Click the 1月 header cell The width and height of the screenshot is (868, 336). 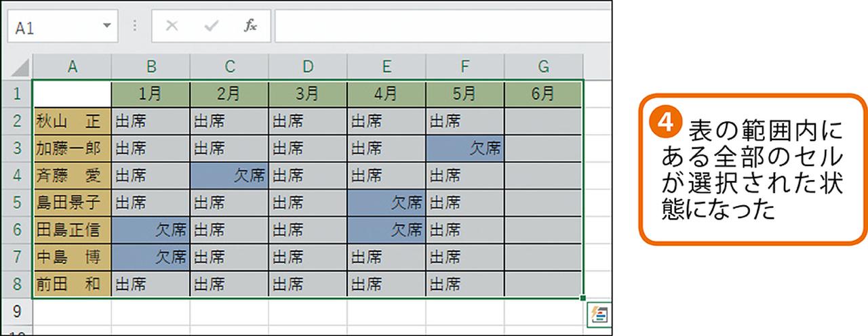click(151, 94)
